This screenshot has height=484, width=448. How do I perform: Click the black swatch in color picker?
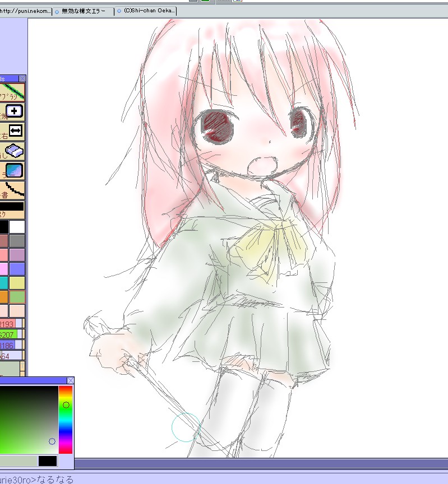tap(48, 461)
